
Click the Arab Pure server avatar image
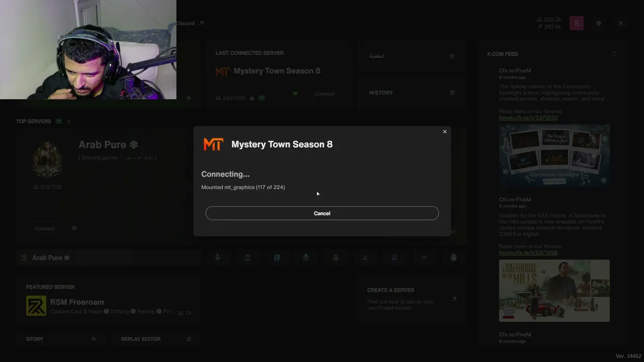47,159
